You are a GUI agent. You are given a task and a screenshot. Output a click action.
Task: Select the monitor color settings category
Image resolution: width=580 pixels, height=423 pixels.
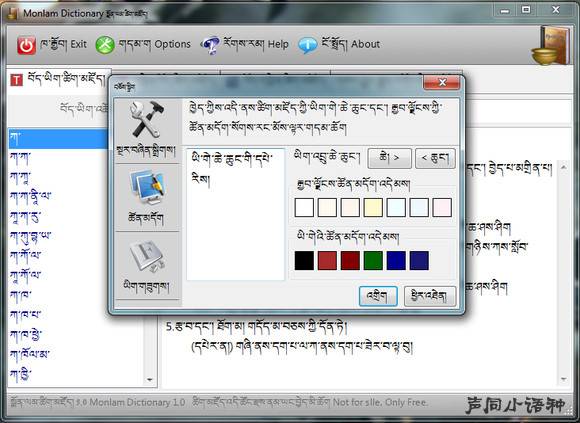coord(147,188)
